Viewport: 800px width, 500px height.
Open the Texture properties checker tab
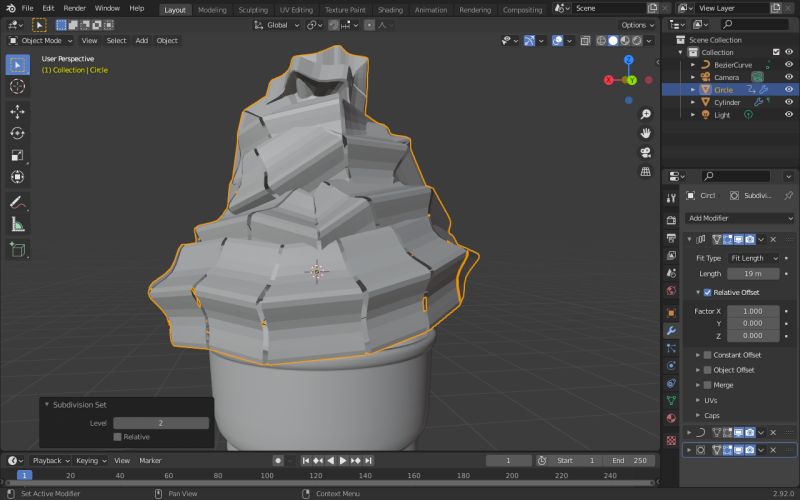(x=671, y=440)
